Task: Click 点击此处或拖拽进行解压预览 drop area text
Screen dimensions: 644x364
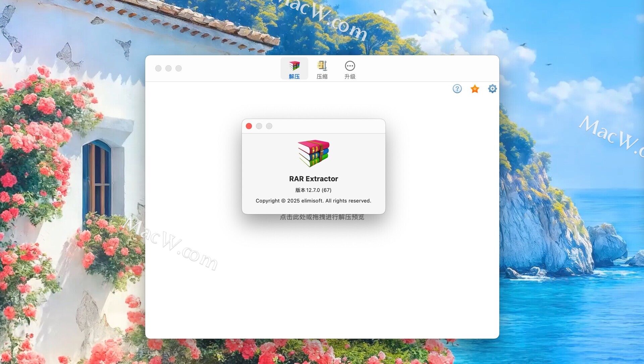Action: (x=322, y=217)
